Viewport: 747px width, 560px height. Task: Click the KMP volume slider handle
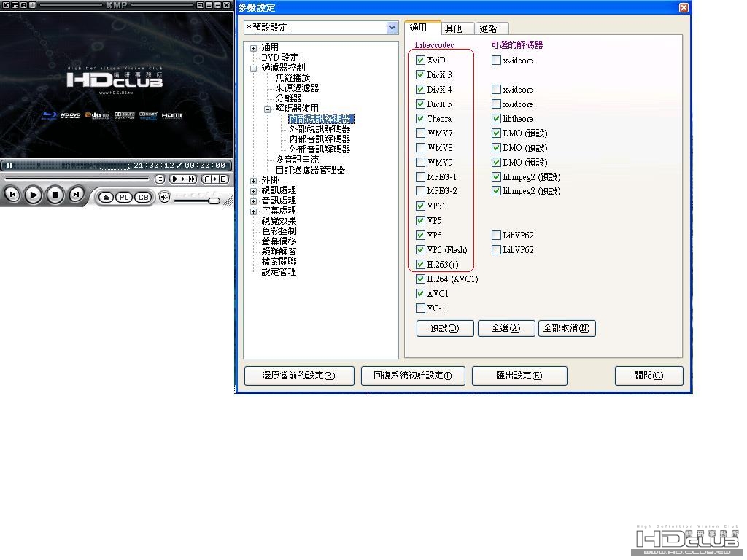pos(214,201)
